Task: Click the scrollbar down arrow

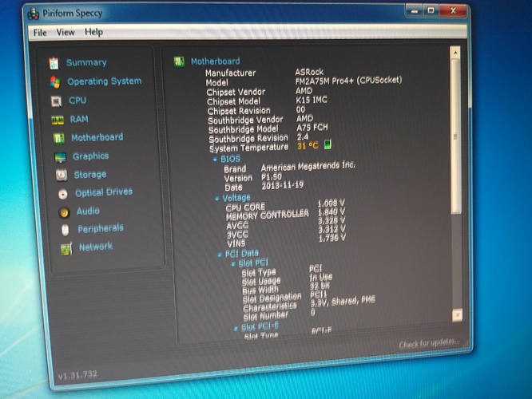Action: pos(458,315)
